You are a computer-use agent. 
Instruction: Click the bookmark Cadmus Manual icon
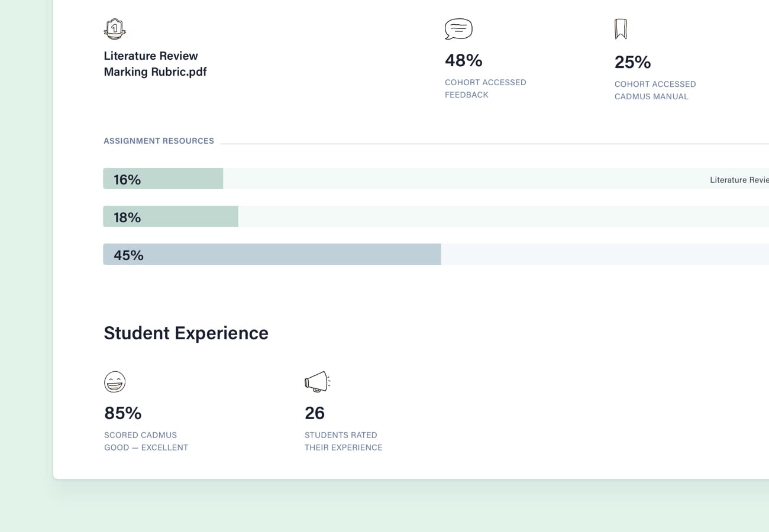tap(621, 29)
